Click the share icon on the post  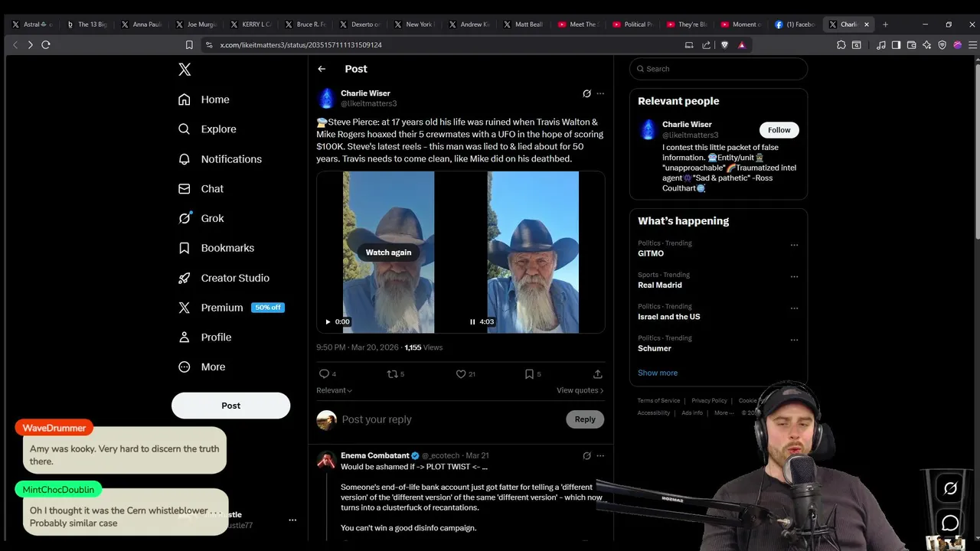(x=597, y=374)
